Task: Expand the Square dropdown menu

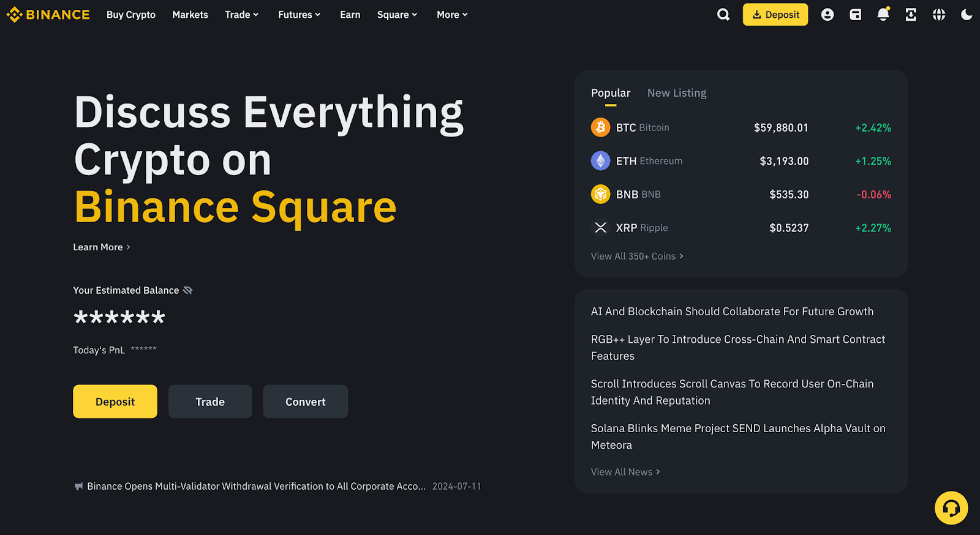Action: [398, 15]
